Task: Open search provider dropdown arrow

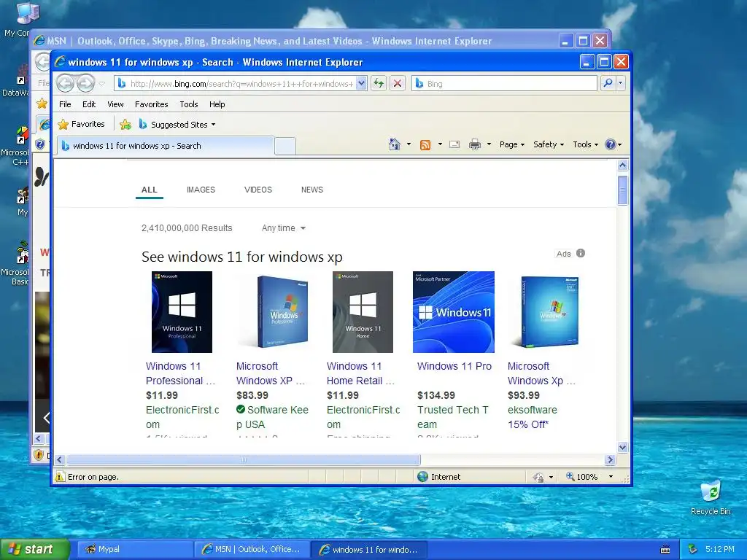Action: [620, 83]
